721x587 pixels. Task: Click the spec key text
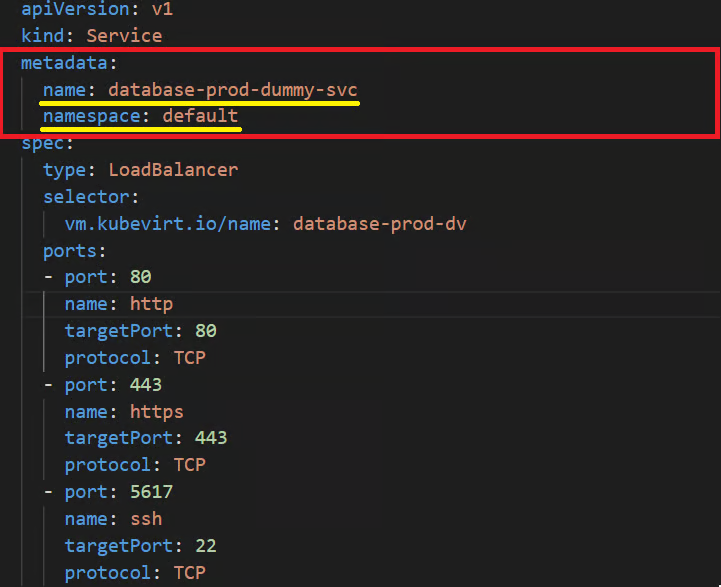click(x=42, y=144)
